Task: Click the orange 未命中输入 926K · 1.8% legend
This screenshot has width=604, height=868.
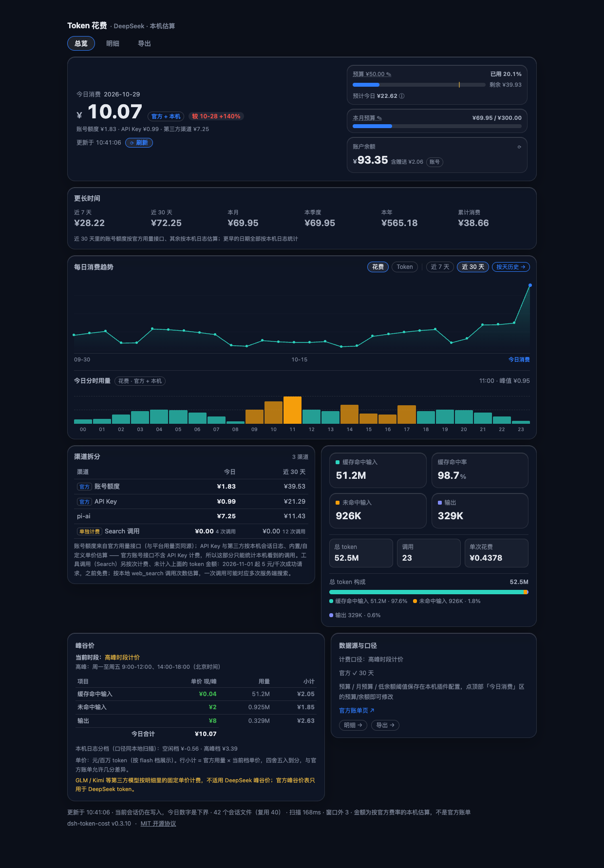Action: pyautogui.click(x=447, y=601)
